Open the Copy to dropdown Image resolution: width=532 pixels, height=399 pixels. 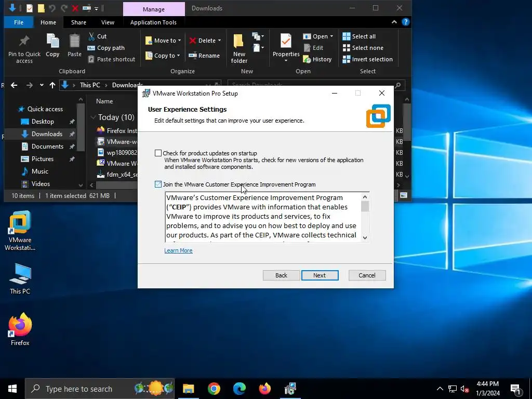[163, 55]
